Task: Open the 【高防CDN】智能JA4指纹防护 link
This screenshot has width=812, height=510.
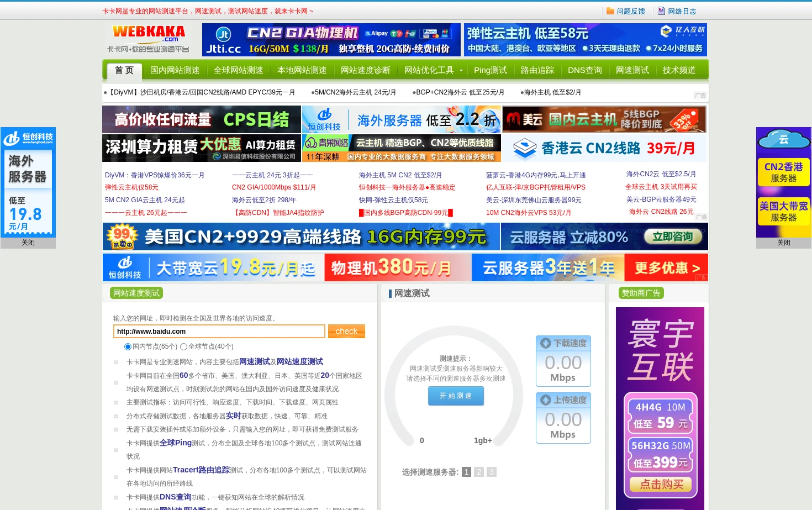Action: 278,213
